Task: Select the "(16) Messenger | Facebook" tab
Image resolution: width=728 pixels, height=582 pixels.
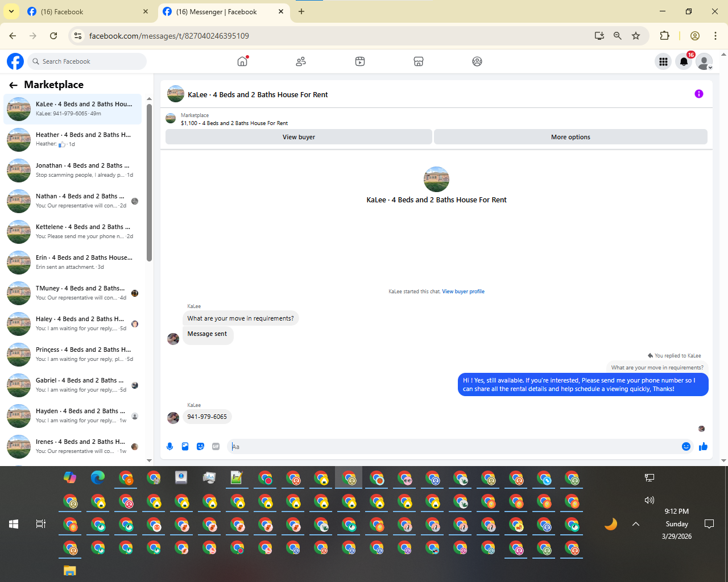Action: point(223,12)
